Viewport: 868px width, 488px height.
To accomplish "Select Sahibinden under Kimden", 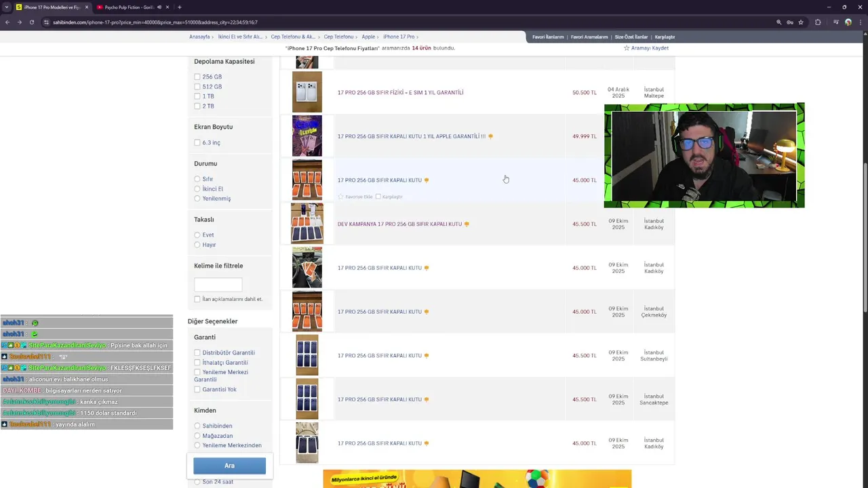I will pos(197,426).
